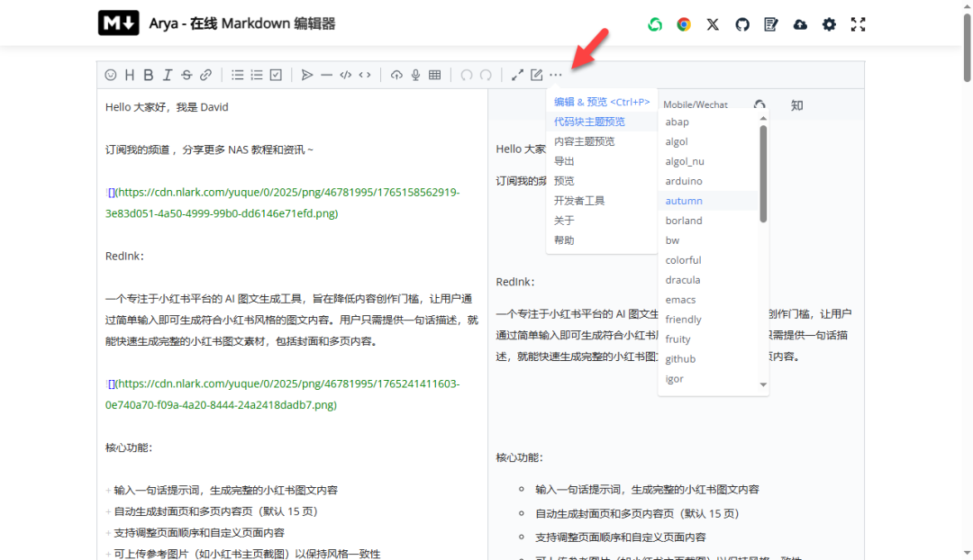Screen dimensions: 973x560
Task: Toggle bold formatting
Action: (x=149, y=75)
